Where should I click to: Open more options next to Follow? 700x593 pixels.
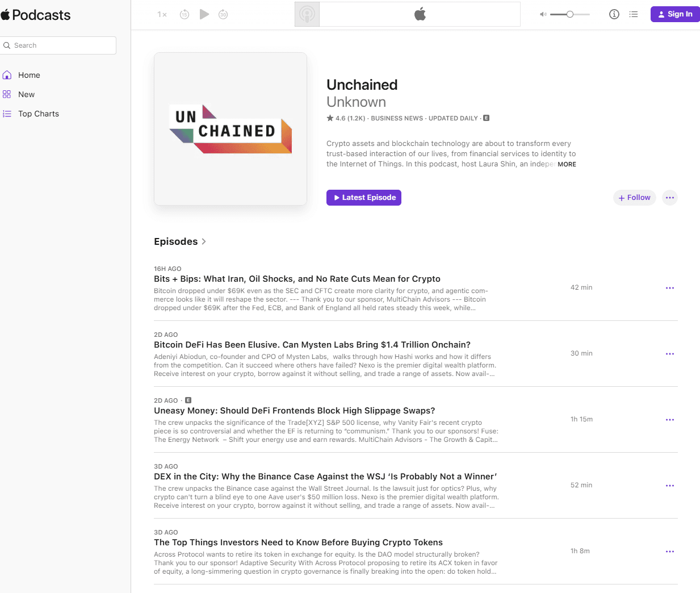(670, 198)
